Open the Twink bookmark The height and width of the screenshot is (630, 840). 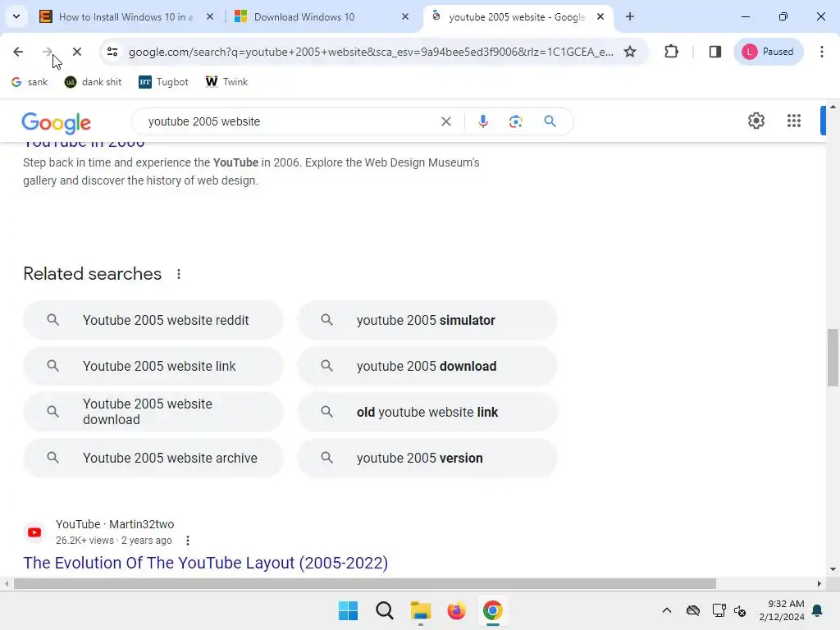click(226, 82)
